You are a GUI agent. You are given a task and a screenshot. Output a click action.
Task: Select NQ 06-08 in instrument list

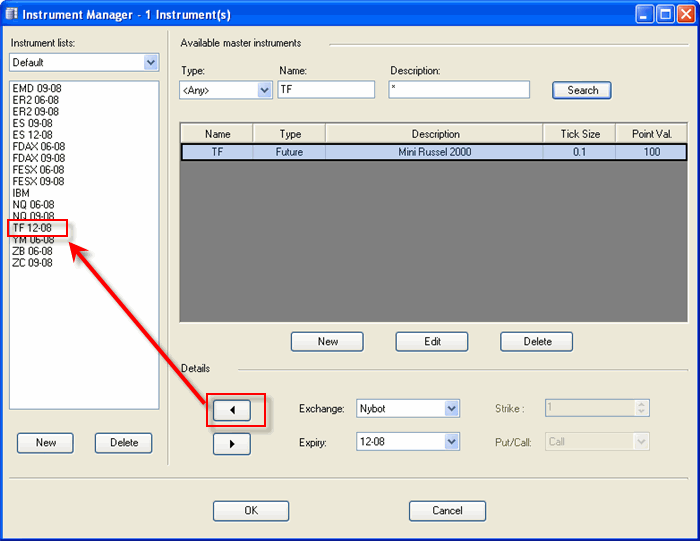click(x=33, y=204)
